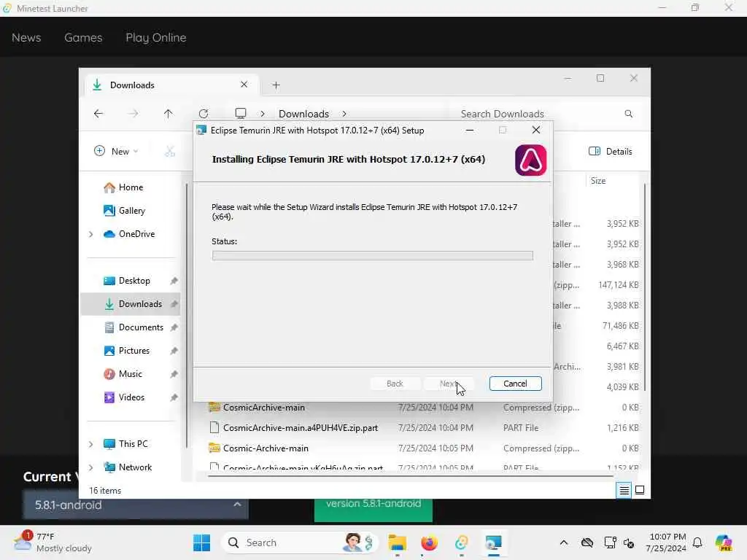This screenshot has height=560, width=747.
Task: Open Firefox from the taskbar
Action: point(429,542)
